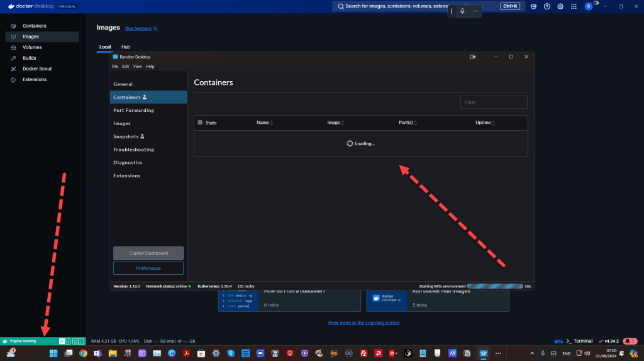Image resolution: width=644 pixels, height=361 pixels.
Task: Click Rancher Desktop taskbar icon
Action: pos(484,353)
